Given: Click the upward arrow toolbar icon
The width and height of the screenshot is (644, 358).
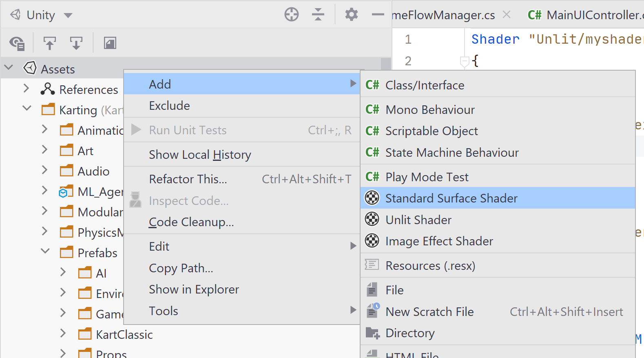Looking at the screenshot, I should 50,43.
